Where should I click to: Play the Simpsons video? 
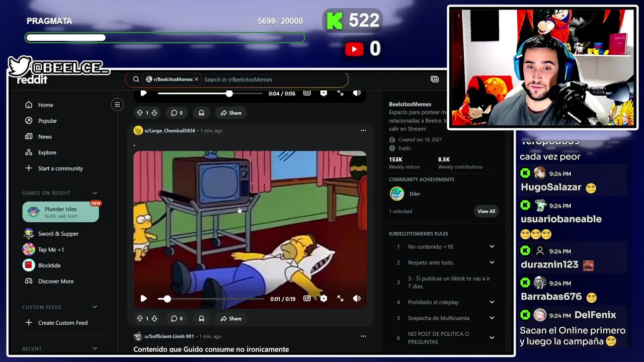143,299
